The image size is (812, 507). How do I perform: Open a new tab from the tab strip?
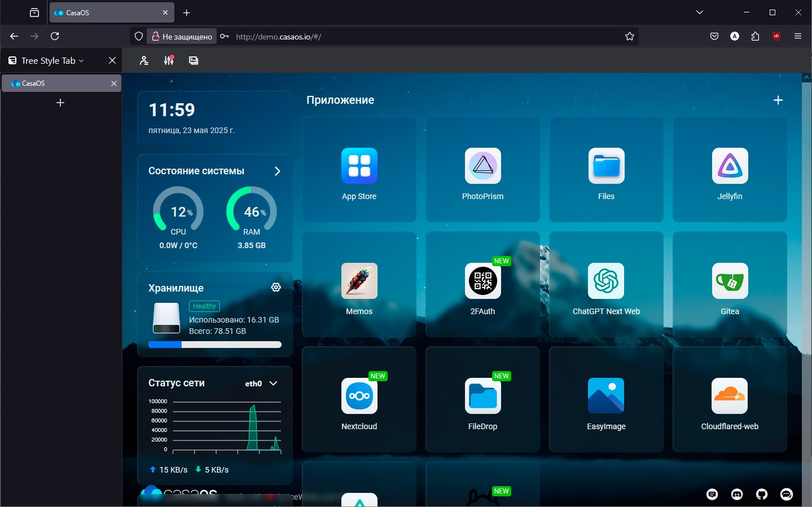[x=187, y=12]
